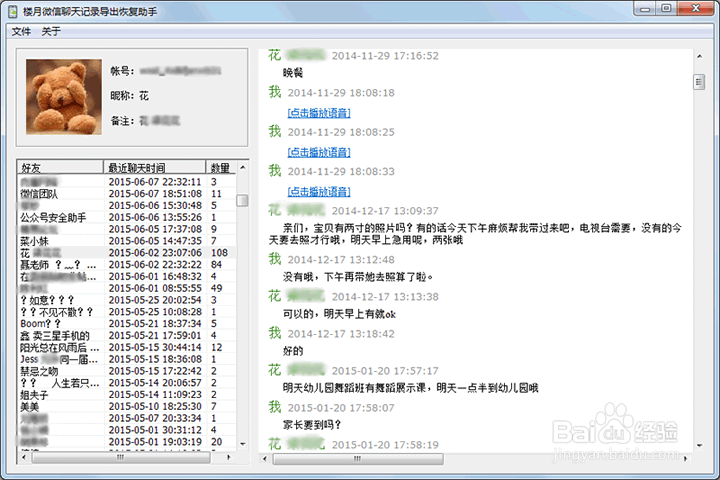
Task: Select the 如意 friend row
Action: (127, 300)
